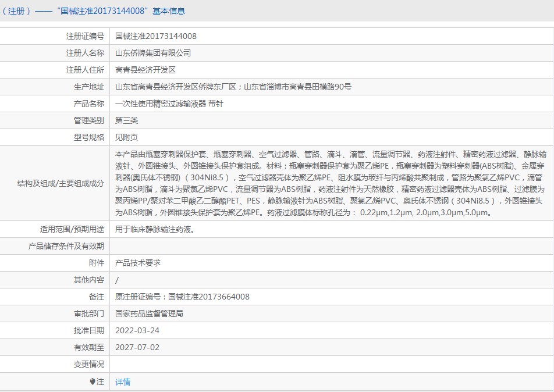Click the 注册人名称 row label
554x392 pixels.
[85, 53]
